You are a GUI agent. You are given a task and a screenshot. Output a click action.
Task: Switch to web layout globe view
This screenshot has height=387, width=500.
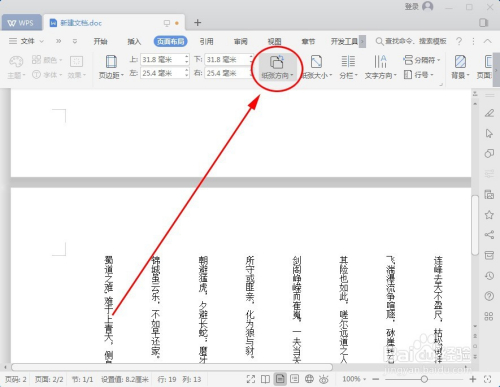click(x=309, y=379)
